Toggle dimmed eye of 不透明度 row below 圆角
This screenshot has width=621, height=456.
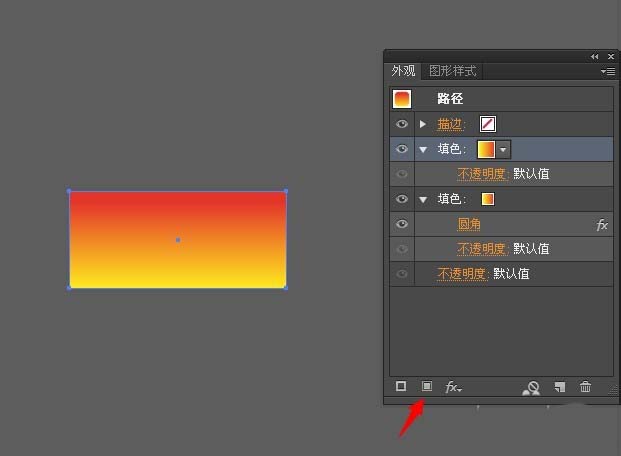click(402, 249)
